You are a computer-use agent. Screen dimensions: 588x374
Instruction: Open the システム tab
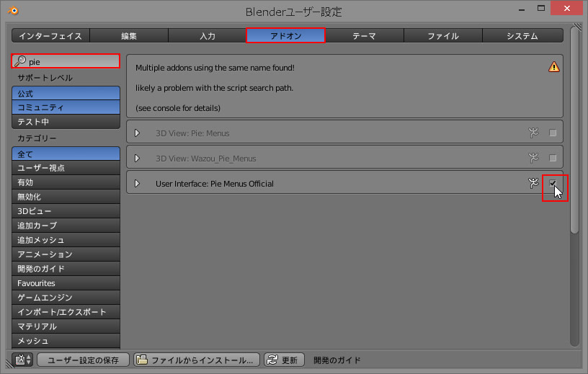tap(522, 35)
